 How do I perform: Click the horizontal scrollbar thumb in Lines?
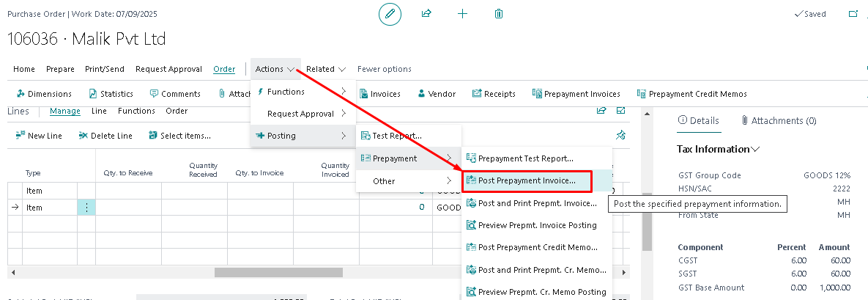tap(278, 273)
